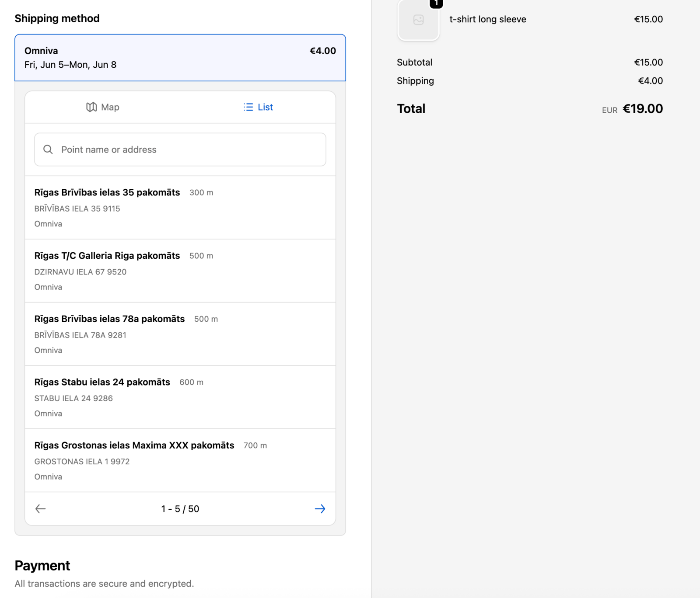Viewport: 700px width, 598px height.
Task: Click the 300 m distance label
Action: (201, 192)
